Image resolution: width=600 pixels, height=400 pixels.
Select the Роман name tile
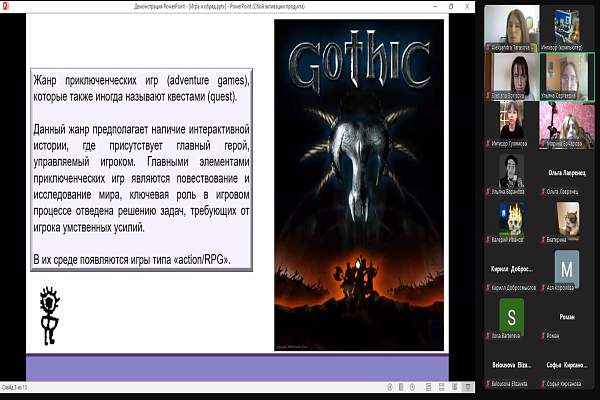[567, 317]
